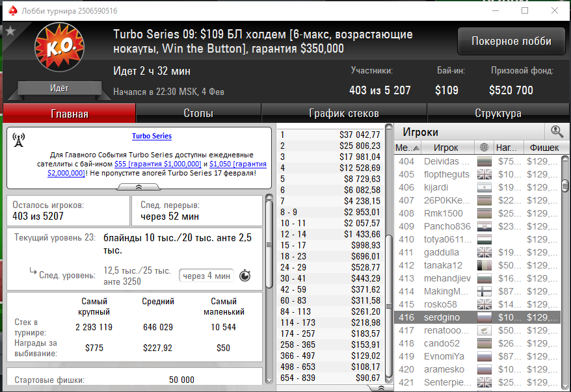Click the down arrow of the main info panel scrollbar
Screen dimensions: 571x392
pyautogui.click(x=269, y=381)
